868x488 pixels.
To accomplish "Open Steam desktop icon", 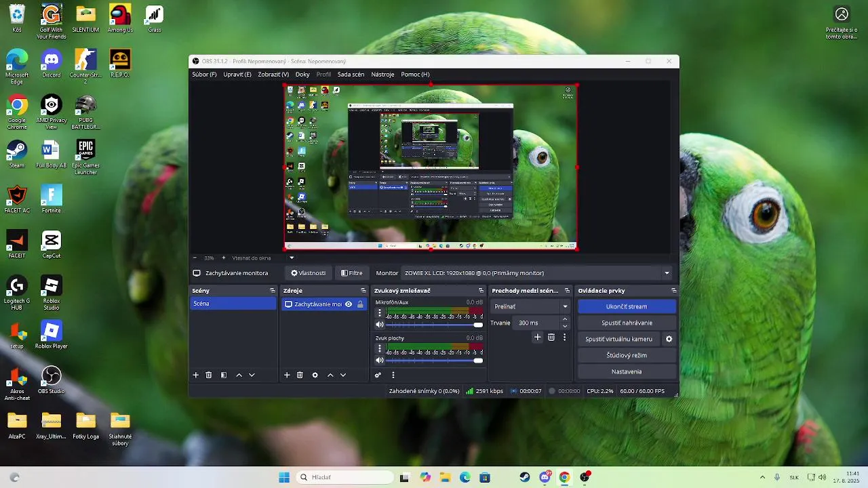I will [x=17, y=154].
